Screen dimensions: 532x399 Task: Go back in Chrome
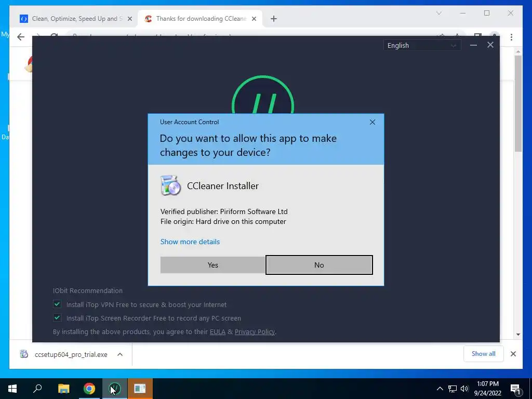(21, 37)
